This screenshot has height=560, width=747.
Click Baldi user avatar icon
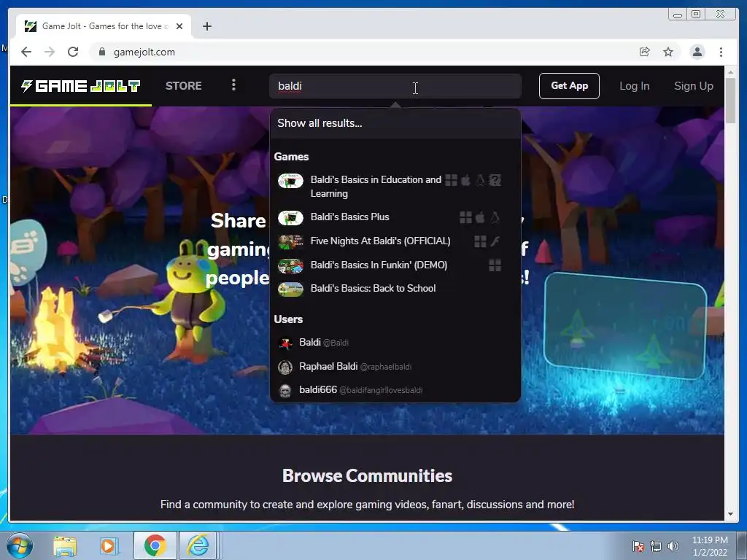click(285, 343)
